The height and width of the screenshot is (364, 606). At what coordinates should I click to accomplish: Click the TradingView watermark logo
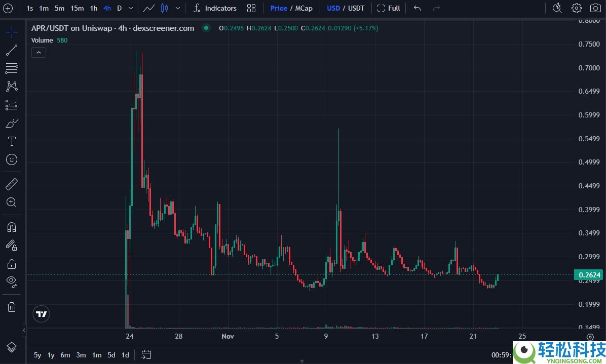click(x=41, y=314)
